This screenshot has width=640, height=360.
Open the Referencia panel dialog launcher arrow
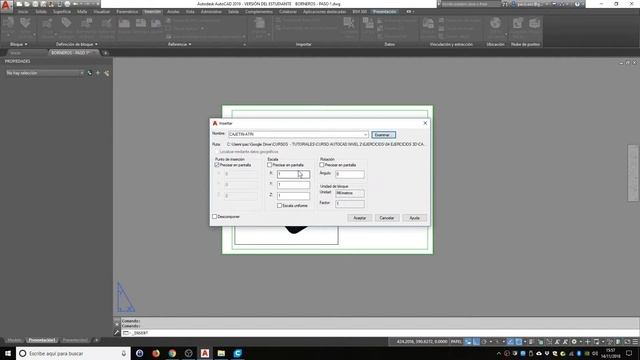click(x=244, y=44)
